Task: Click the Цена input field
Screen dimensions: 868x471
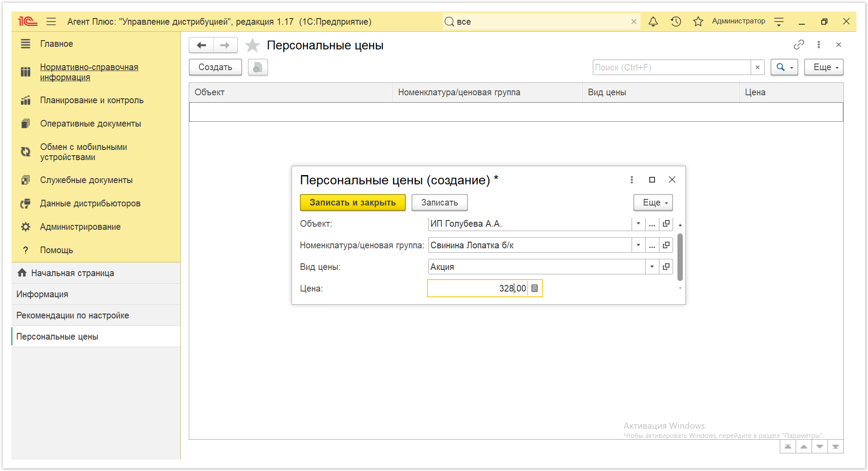Action: 478,288
